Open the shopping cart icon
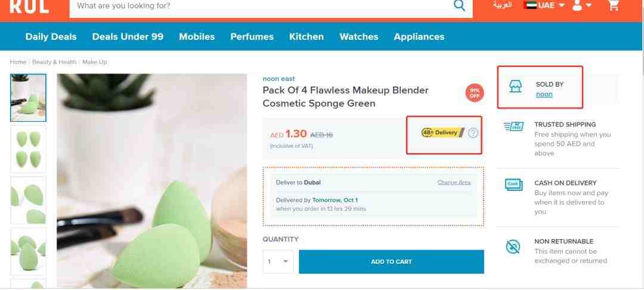This screenshot has width=644, height=290. click(614, 5)
